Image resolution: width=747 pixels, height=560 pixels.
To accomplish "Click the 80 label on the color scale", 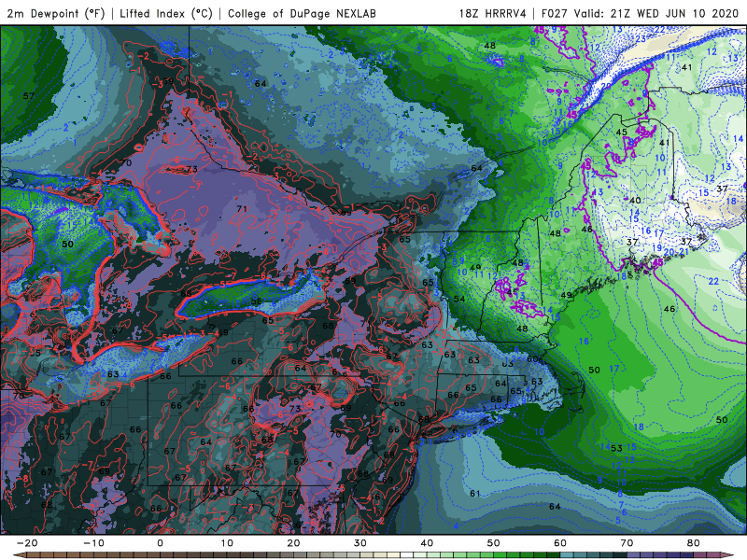I will [x=693, y=543].
